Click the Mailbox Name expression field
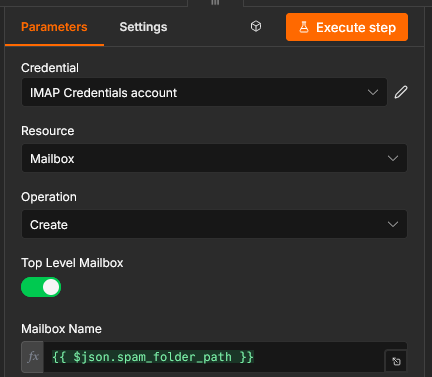The width and height of the screenshot is (432, 377). click(x=213, y=357)
